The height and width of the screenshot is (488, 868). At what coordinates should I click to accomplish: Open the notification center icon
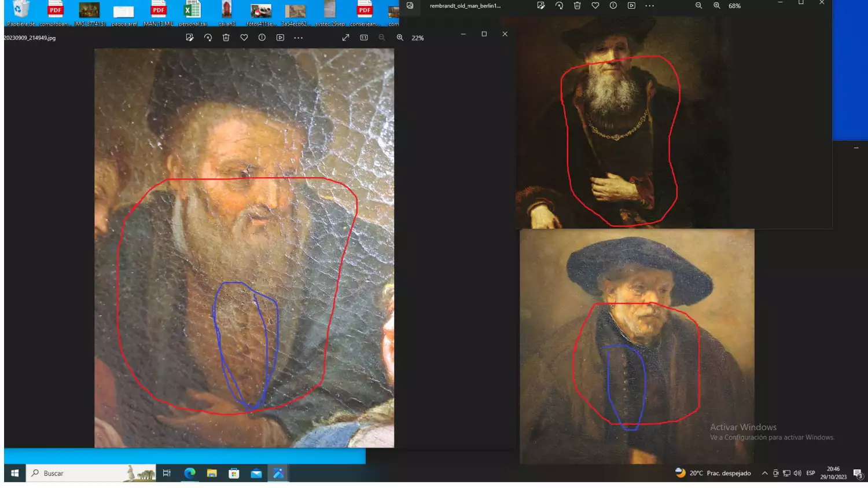858,473
